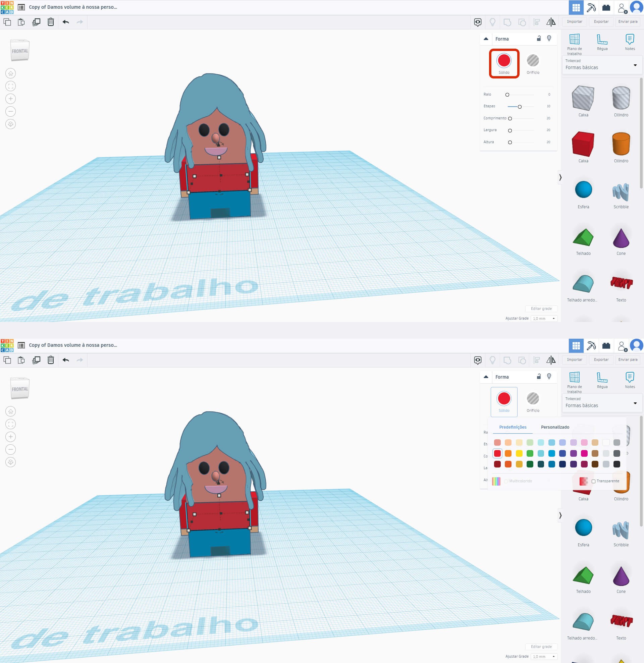Click Fit all in view icon, top screenshot
This screenshot has width=644, height=663.
[11, 86]
